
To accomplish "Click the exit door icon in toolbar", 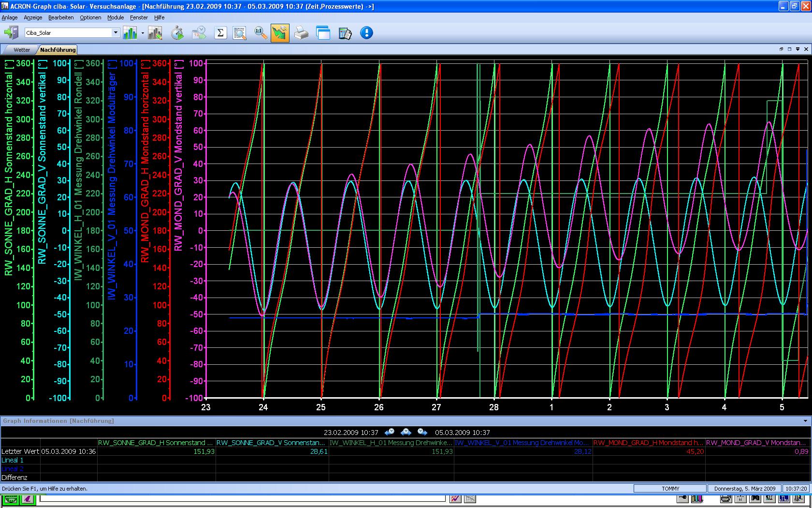I will tap(11, 33).
